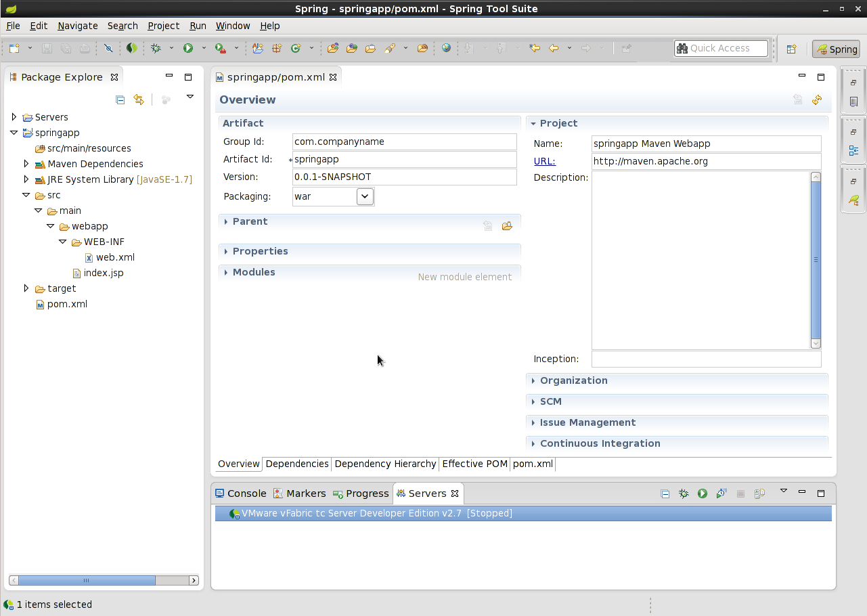This screenshot has height=616, width=867.
Task: Click the Last Edit Location arrow icon
Action: pyautogui.click(x=535, y=48)
